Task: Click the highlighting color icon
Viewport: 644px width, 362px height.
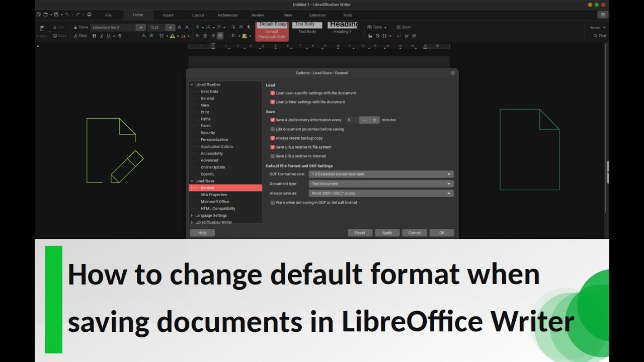Action: 173,36
